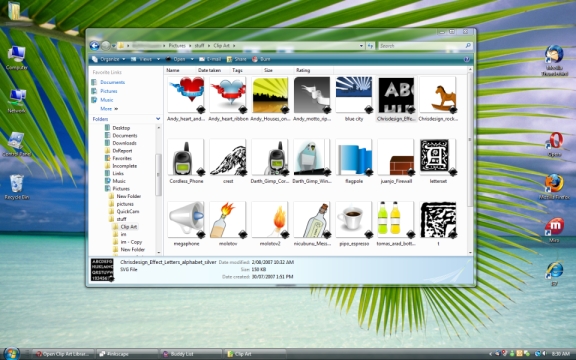Click the Explorer Back arrow button

coord(94,46)
